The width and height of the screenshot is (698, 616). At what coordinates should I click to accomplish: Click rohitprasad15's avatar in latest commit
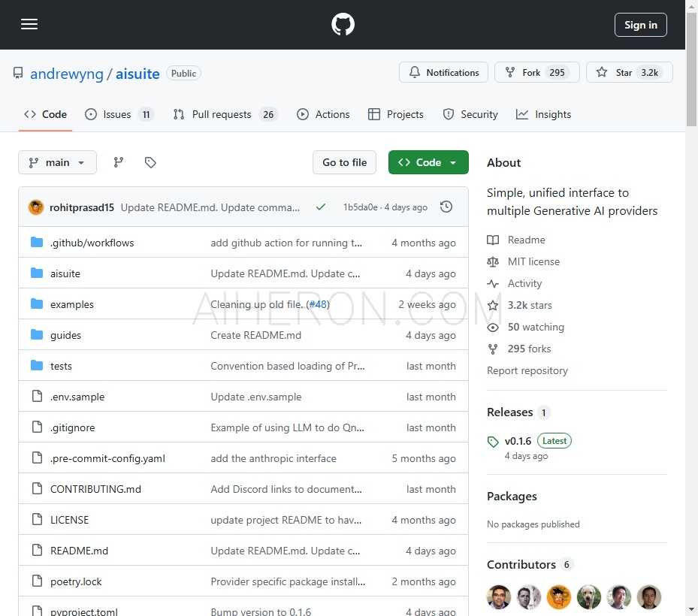(36, 207)
